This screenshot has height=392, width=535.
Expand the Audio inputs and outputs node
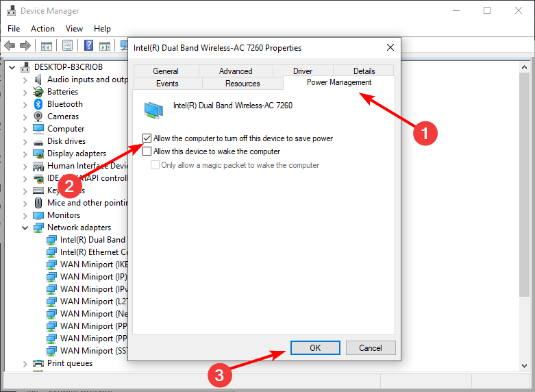point(25,80)
